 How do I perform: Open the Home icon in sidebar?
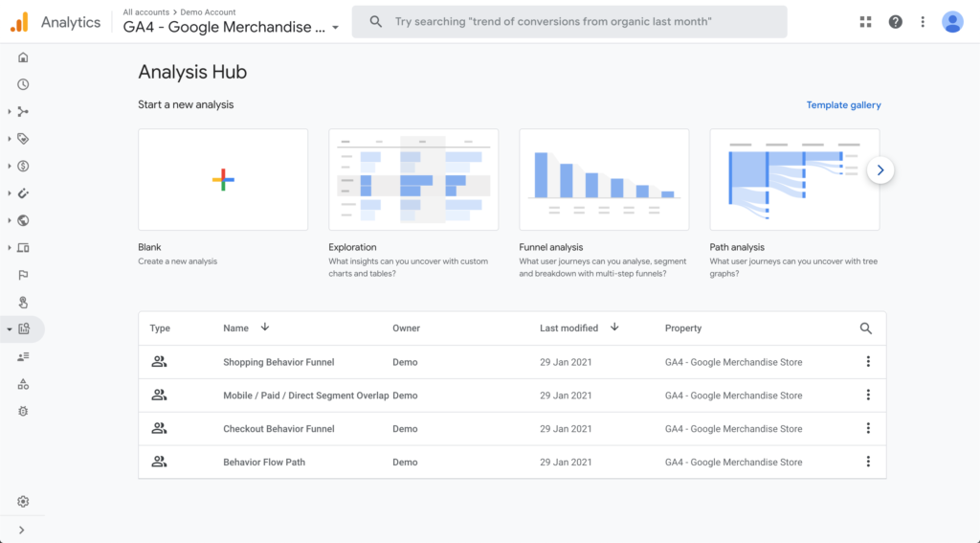[x=23, y=57]
